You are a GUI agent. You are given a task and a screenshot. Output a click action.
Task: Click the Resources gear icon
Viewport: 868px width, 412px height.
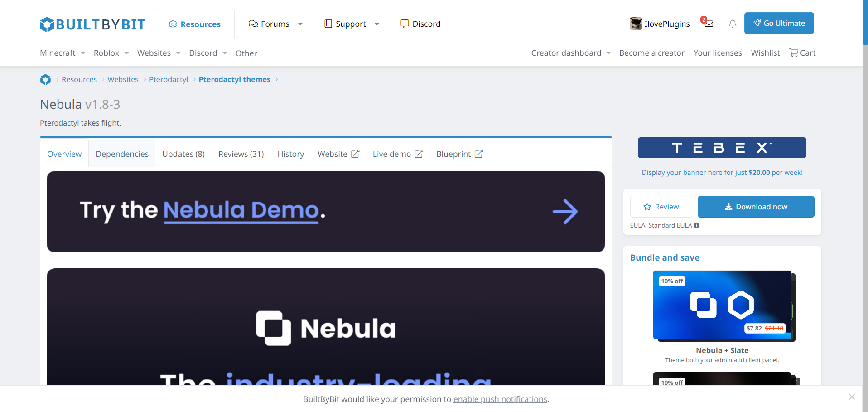[173, 24]
